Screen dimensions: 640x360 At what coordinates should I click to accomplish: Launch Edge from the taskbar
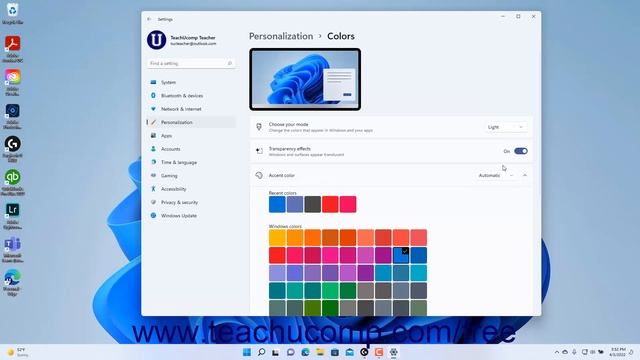point(305,352)
